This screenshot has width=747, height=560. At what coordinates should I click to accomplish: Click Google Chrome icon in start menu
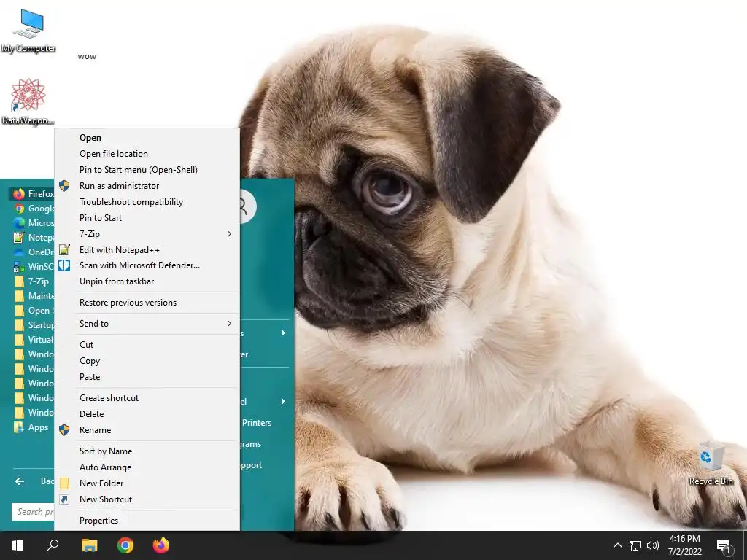coord(19,209)
